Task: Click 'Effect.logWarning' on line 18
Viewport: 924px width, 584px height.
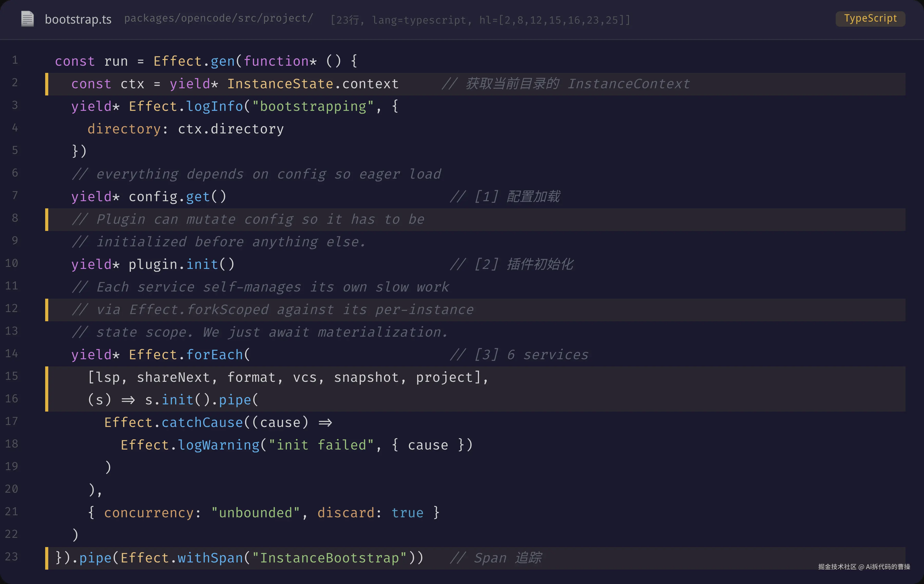Action: point(190,445)
